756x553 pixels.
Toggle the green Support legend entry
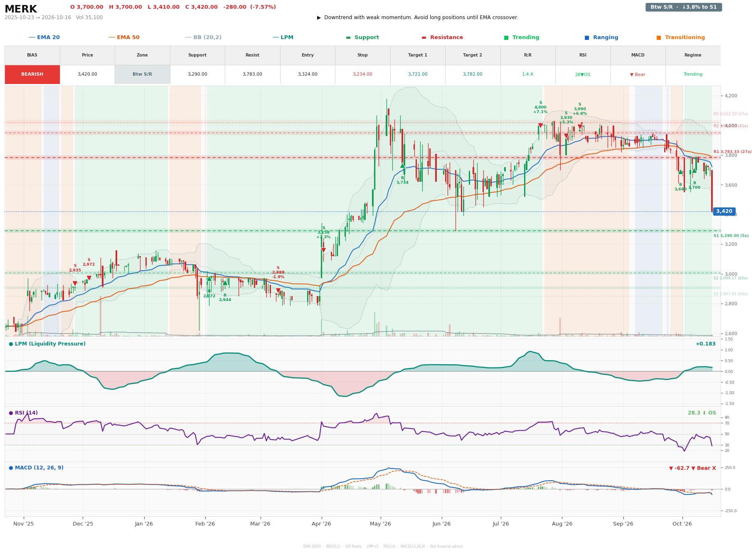(362, 37)
